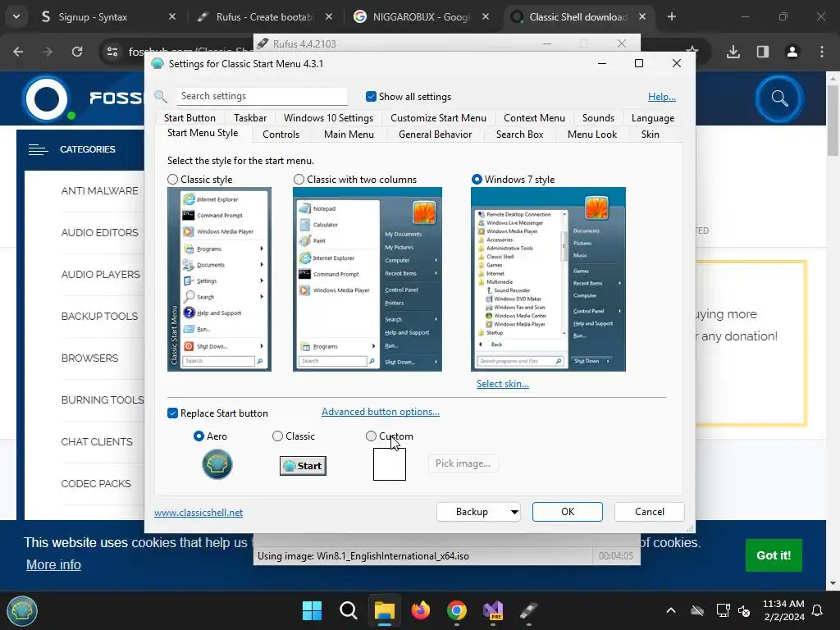The height and width of the screenshot is (630, 840).
Task: Show hidden tray icons chevron
Action: pyautogui.click(x=671, y=610)
